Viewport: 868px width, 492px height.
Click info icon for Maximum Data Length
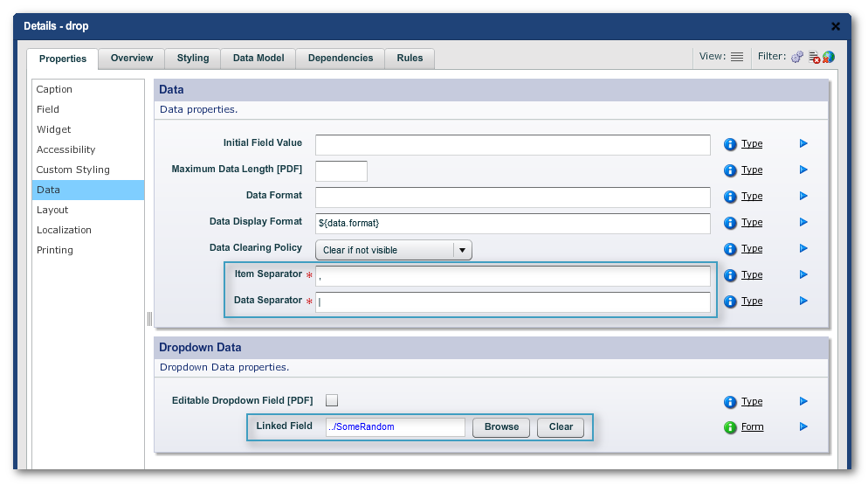[730, 170]
